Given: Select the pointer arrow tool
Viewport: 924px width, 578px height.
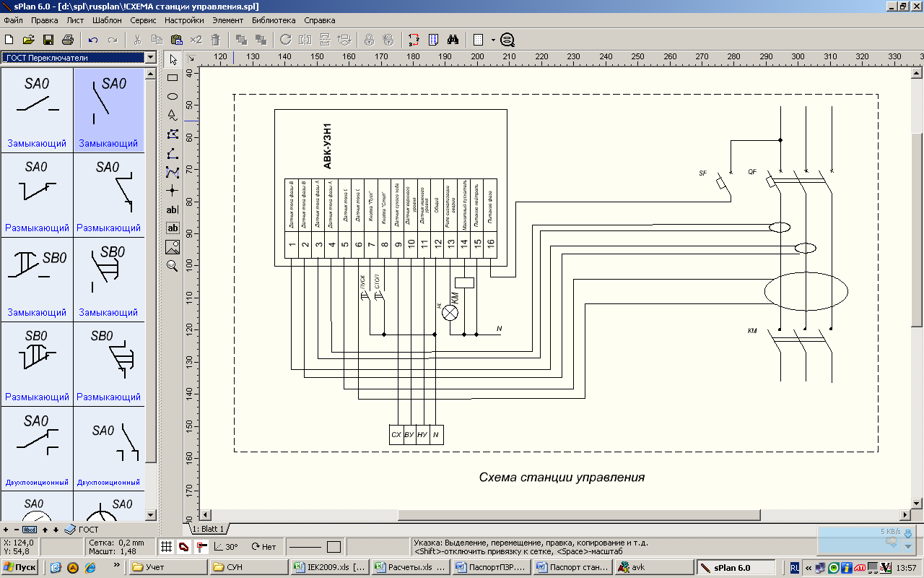Looking at the screenshot, I should 173,59.
